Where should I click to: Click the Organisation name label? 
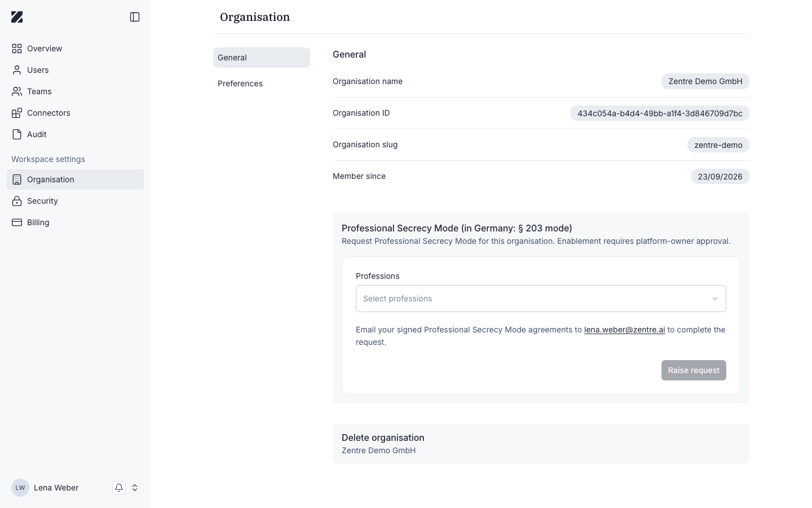[x=368, y=81]
